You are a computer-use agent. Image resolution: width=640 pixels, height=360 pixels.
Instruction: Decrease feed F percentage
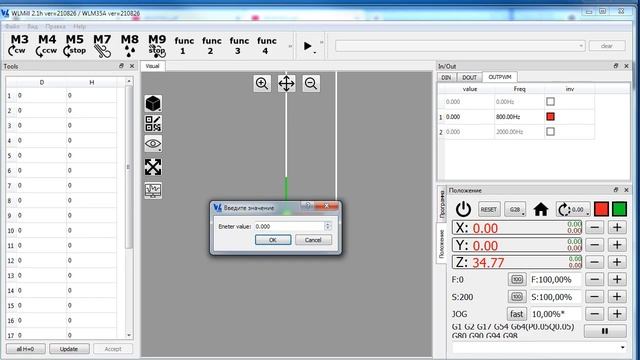coord(595,280)
